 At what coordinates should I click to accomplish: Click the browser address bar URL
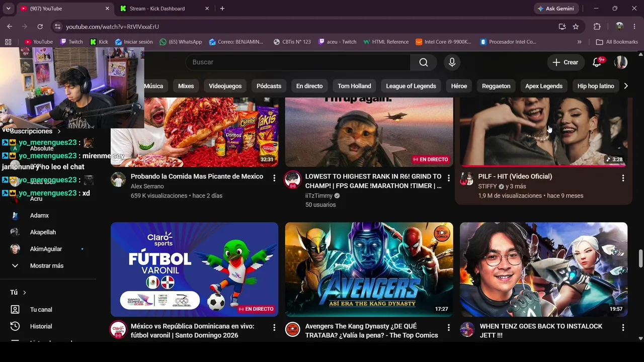[112, 27]
